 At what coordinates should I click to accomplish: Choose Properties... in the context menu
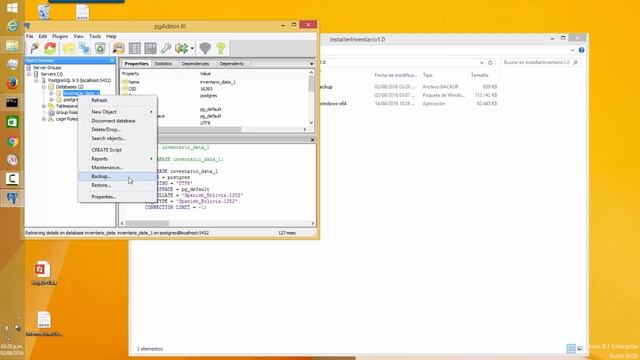point(118,197)
